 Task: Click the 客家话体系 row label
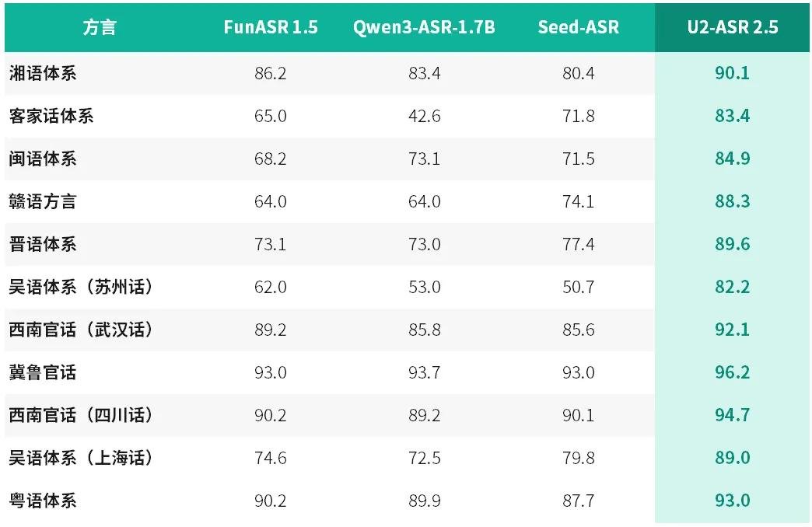51,116
